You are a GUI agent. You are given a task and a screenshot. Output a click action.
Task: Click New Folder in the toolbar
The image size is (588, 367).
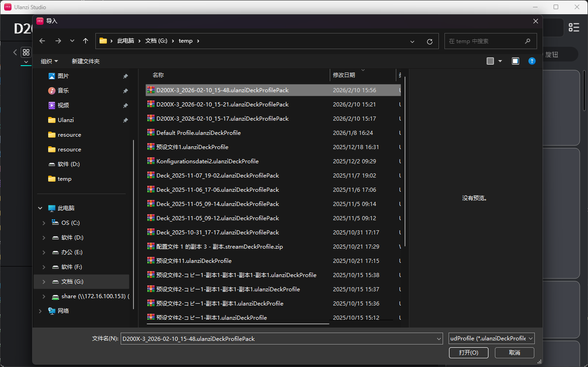tap(85, 61)
